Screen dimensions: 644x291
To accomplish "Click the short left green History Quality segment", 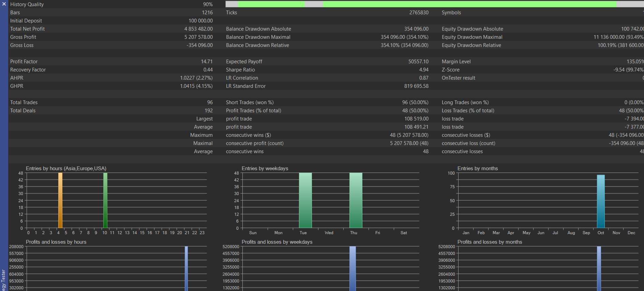I will [271, 4].
